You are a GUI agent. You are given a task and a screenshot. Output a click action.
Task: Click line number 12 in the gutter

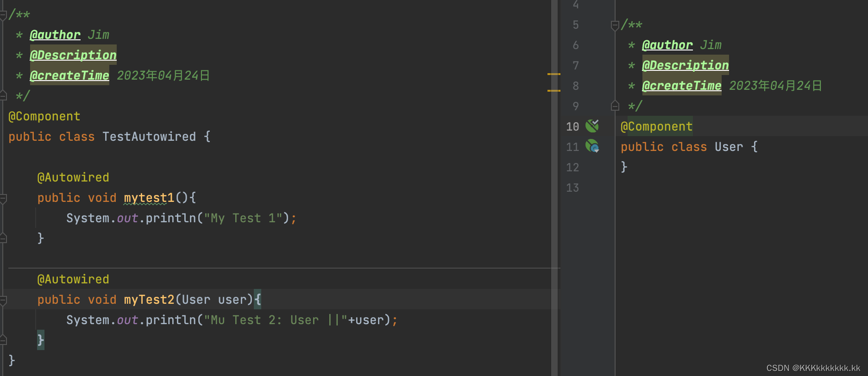point(572,167)
